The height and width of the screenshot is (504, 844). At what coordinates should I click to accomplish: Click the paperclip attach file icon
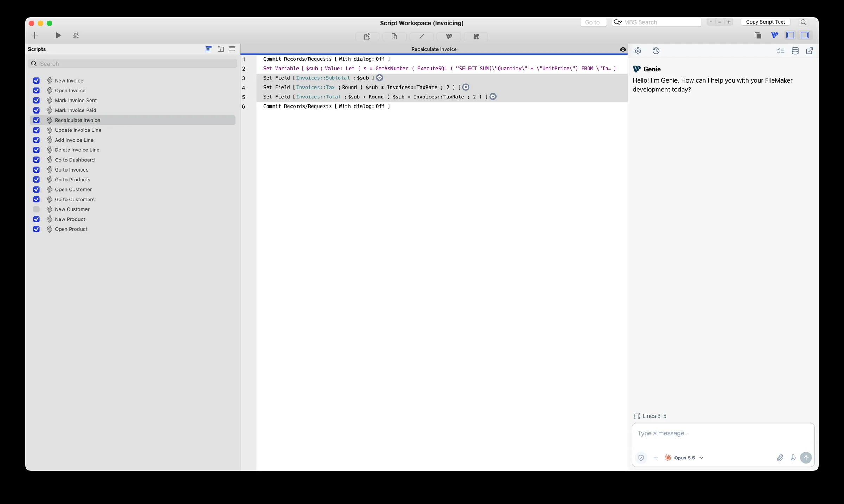pyautogui.click(x=780, y=458)
